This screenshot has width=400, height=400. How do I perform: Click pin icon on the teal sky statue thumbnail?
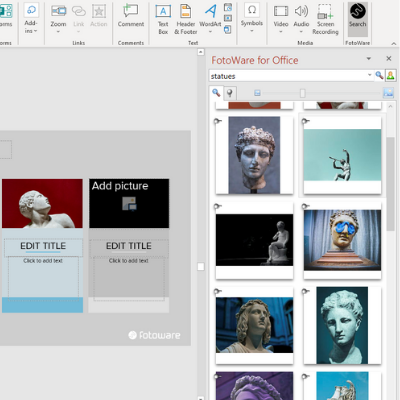click(306, 121)
